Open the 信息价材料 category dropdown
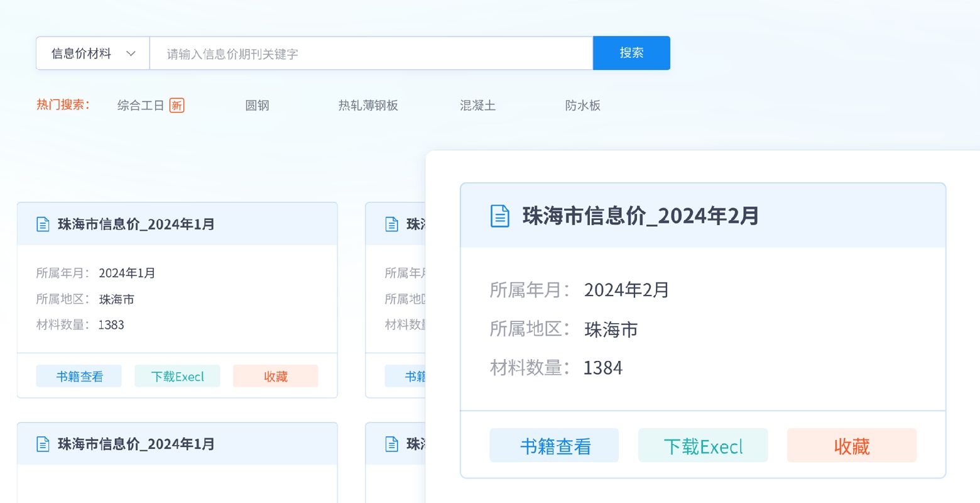 coord(92,53)
